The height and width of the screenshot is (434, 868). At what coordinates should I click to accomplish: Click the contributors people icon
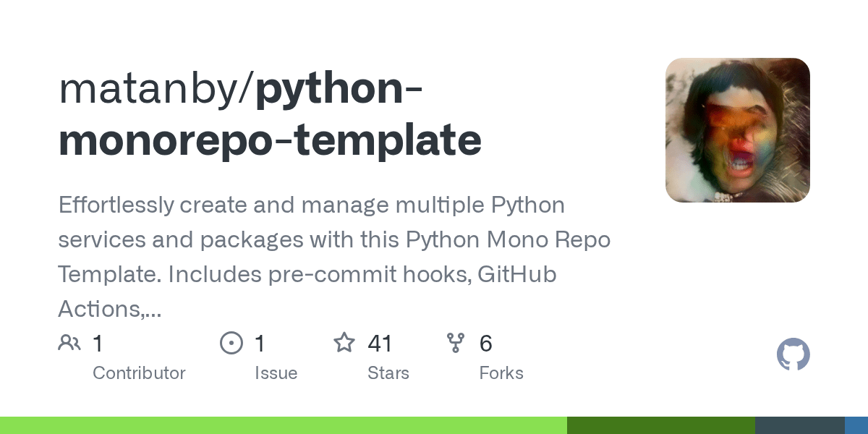69,343
